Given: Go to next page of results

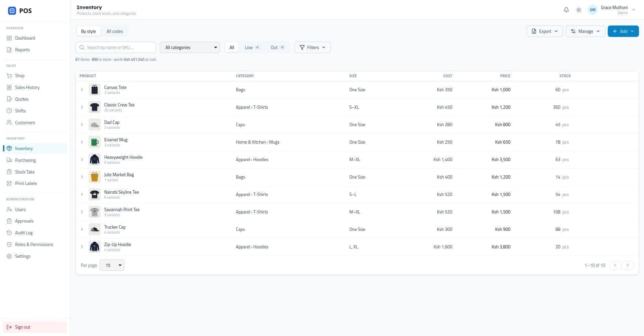Looking at the screenshot, I should point(628,265).
